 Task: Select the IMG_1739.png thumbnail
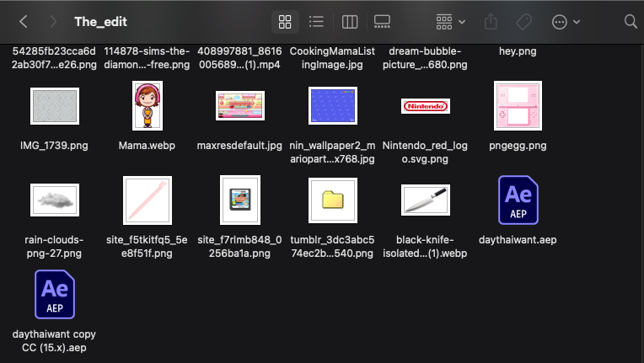pyautogui.click(x=55, y=106)
